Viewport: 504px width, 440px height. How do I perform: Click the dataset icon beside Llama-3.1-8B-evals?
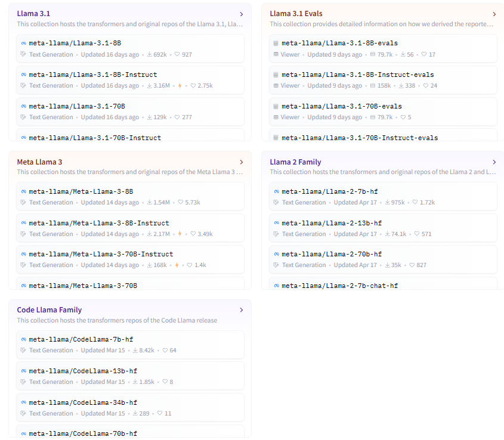click(x=276, y=44)
